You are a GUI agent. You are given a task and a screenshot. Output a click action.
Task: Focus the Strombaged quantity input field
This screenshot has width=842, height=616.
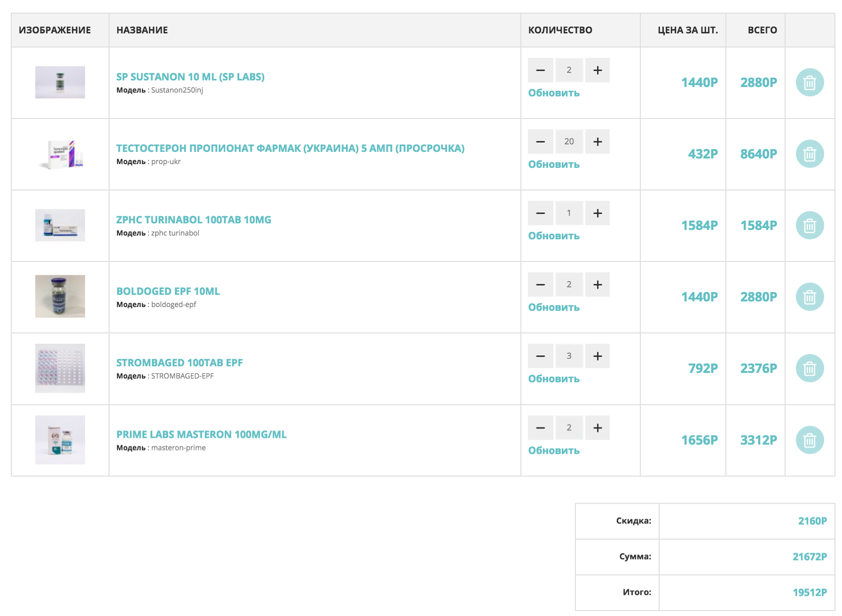click(569, 356)
